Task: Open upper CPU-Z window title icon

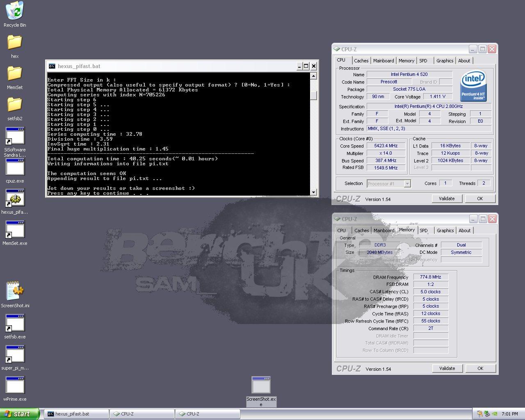Action: tap(337, 49)
